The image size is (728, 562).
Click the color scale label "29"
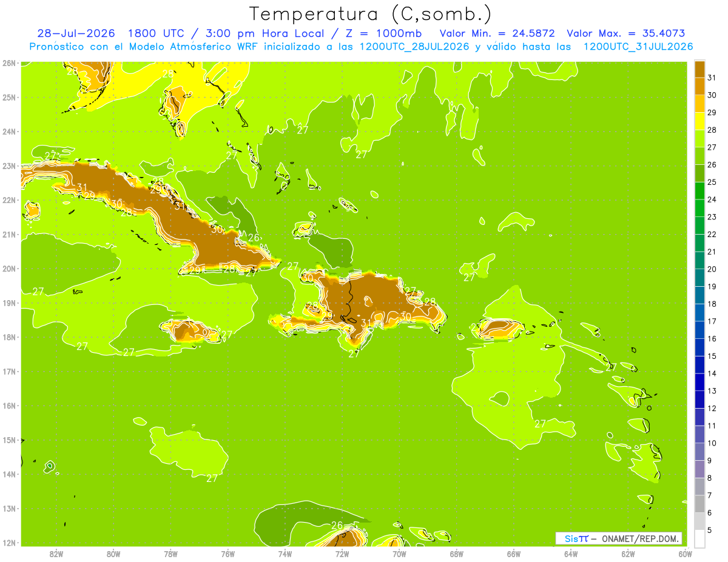pos(712,113)
